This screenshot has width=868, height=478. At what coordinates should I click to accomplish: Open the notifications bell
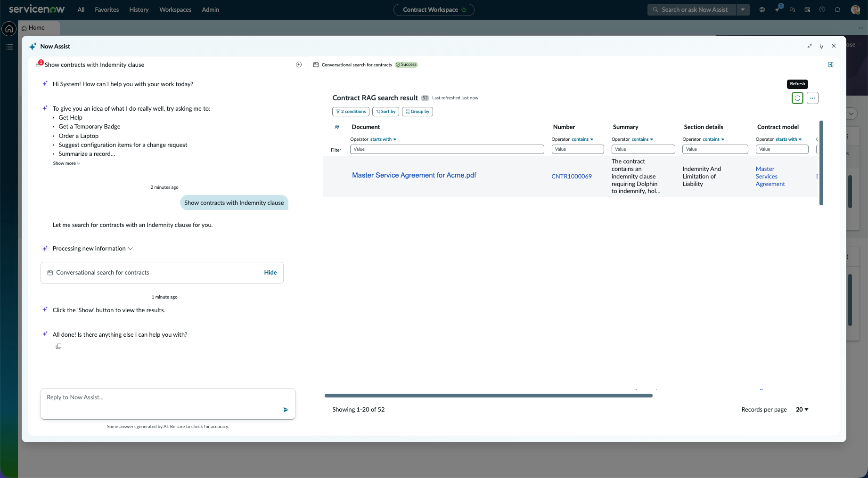pos(837,9)
